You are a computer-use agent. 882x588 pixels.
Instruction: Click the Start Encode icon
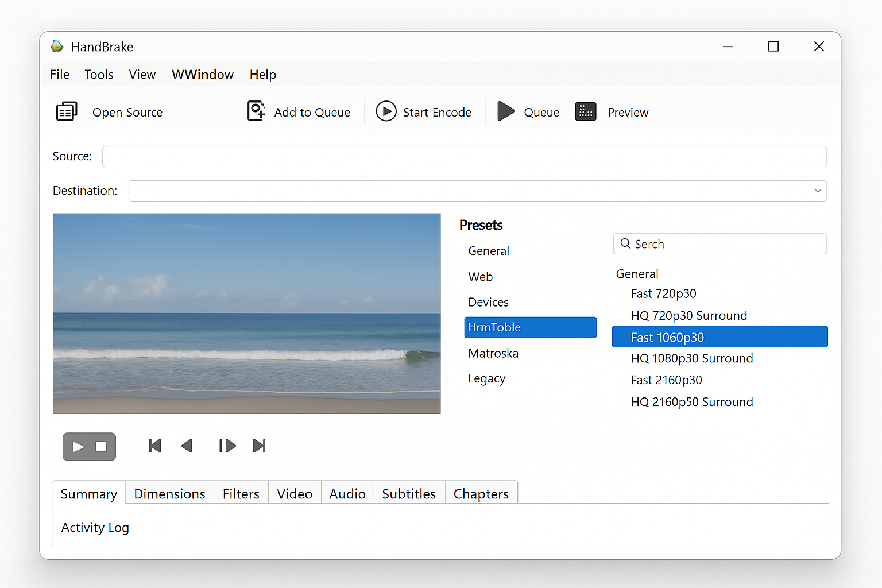[x=386, y=111]
